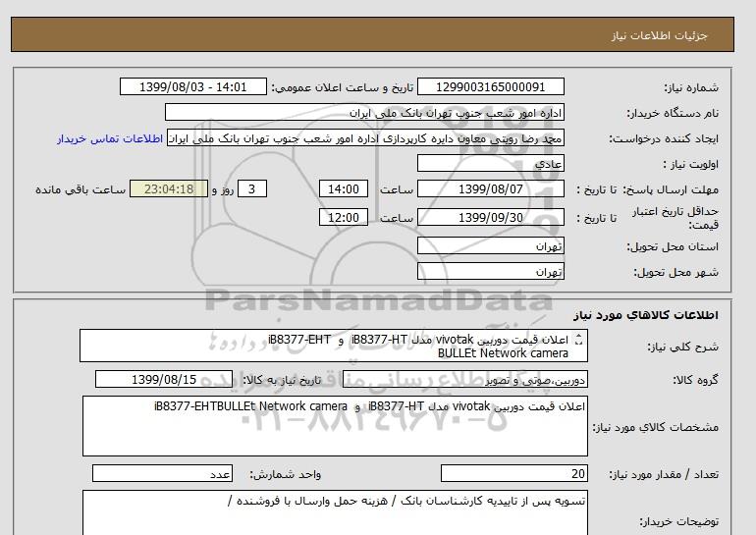Click label ایجاد کننده درخواست
Image resolution: width=756 pixels, height=535 pixels.
pyautogui.click(x=664, y=138)
